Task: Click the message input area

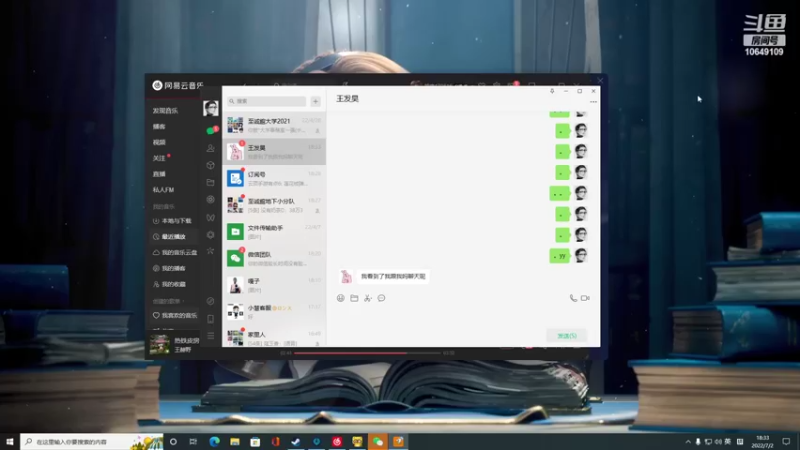Action: click(463, 316)
